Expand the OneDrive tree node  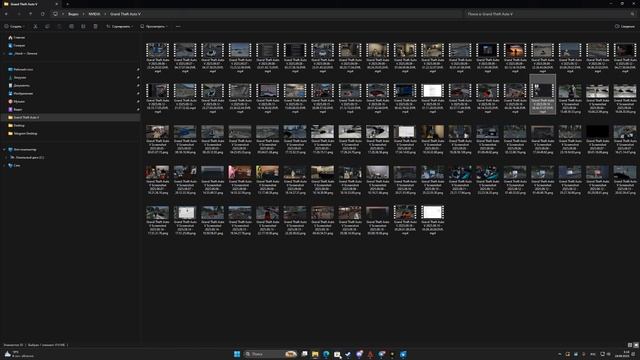pos(4,53)
